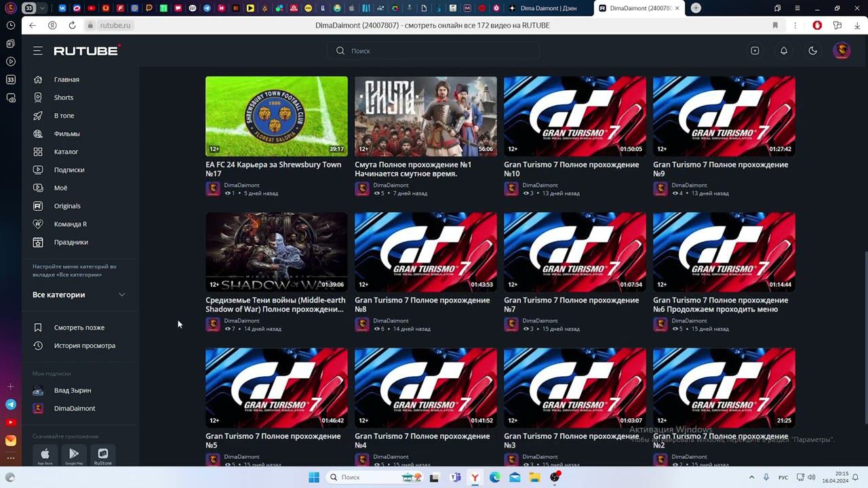Bookmark this page
Screen dimensions: 868x488
pos(775,25)
